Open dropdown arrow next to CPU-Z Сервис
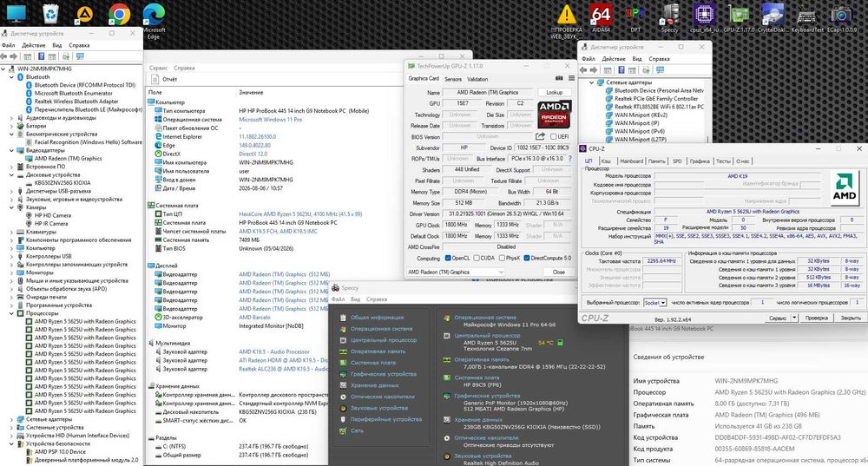Screen dimensions: 868x466 click(x=794, y=318)
